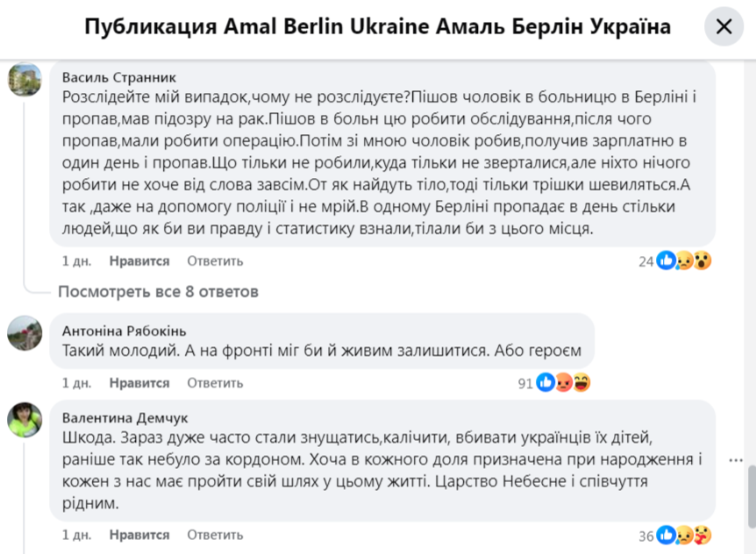This screenshot has height=554, width=756.
Task: Click the thumbs-up icon next to the 91 count
Action: tap(547, 382)
